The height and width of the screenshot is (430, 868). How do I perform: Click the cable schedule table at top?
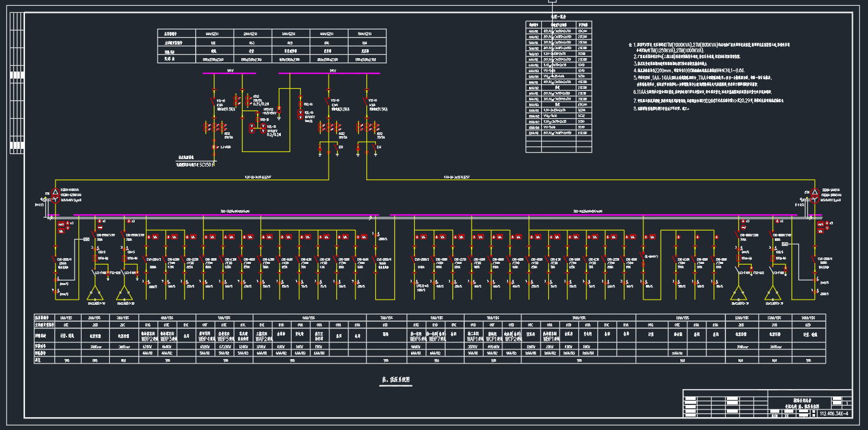[x=558, y=86]
